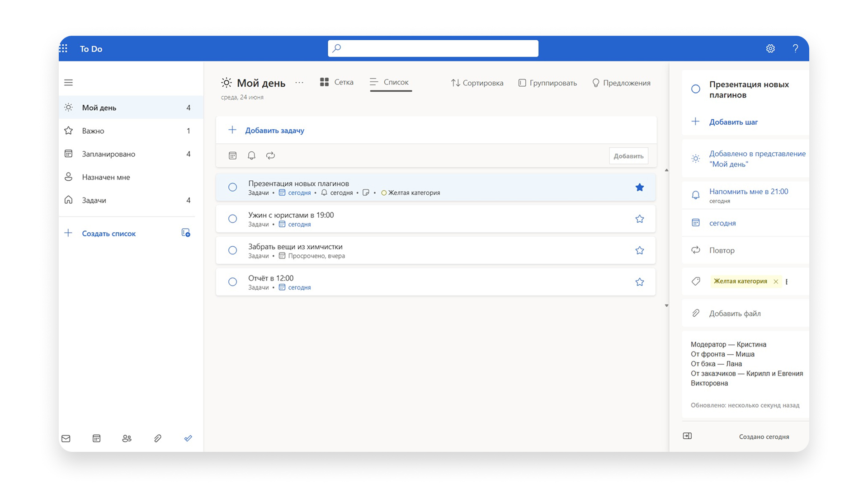Switch to Сетка grid view
The height and width of the screenshot is (488, 868).
click(337, 82)
